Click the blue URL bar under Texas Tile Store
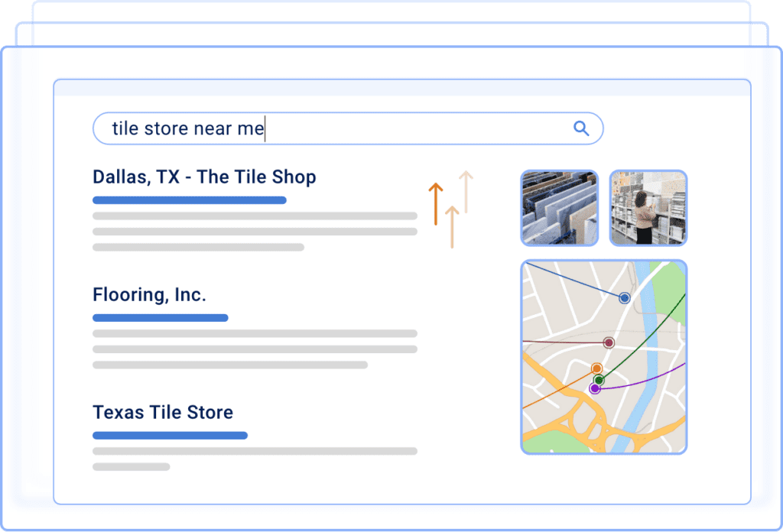The height and width of the screenshot is (532, 783). pos(170,436)
